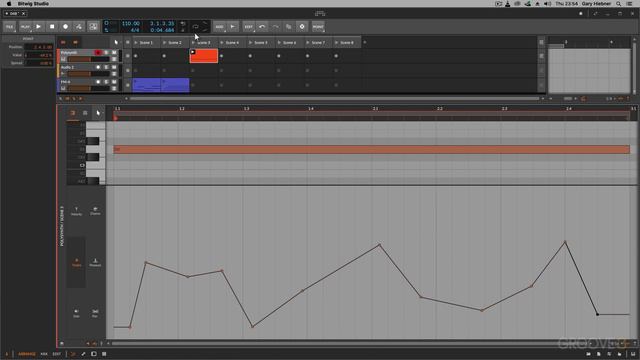
Task: Click the duplicate/copy icon in the toolbar
Action: [x=289, y=27]
